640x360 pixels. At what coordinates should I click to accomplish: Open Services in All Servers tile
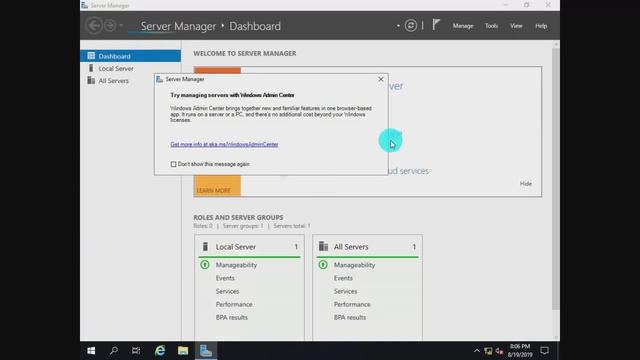(x=345, y=291)
